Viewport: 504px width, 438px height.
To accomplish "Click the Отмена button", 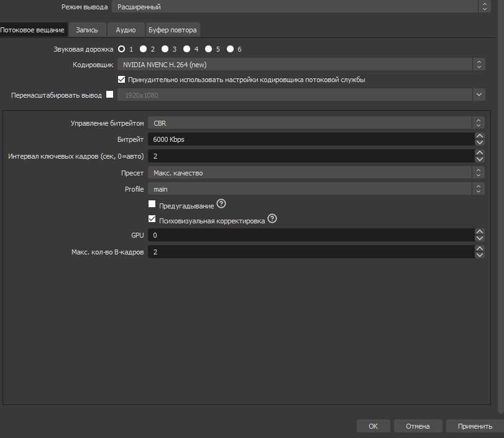I will 418,426.
